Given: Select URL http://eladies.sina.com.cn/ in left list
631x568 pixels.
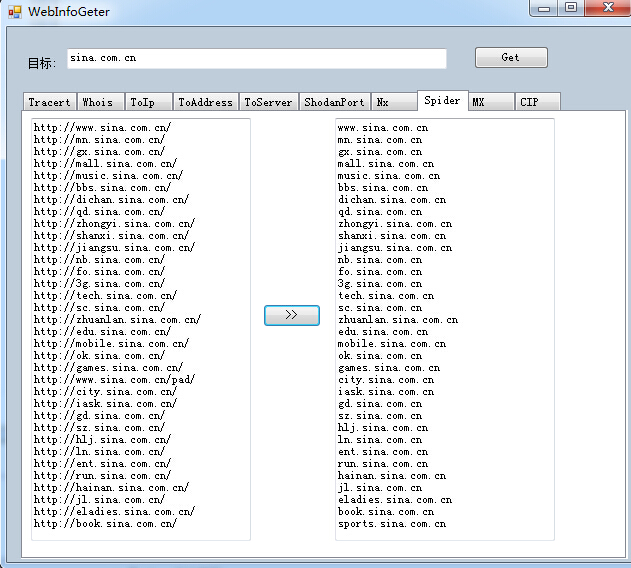Looking at the screenshot, I should click(x=114, y=512).
